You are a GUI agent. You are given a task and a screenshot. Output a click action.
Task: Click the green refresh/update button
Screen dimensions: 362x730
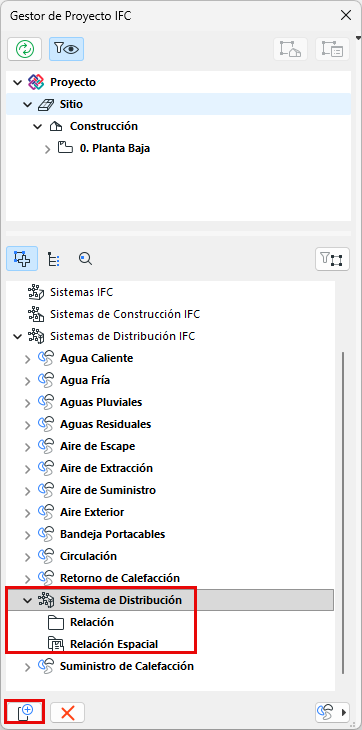[x=24, y=49]
